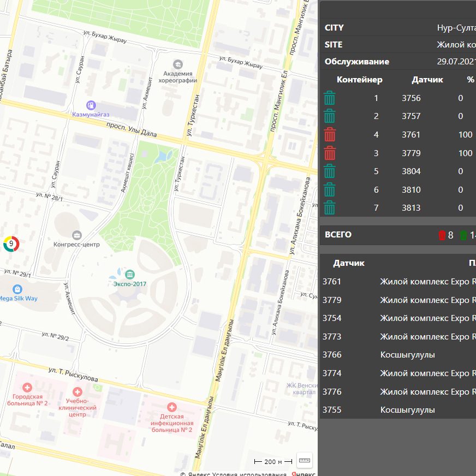Click the Контейнер column header
This screenshot has height=476, width=476.
point(360,80)
